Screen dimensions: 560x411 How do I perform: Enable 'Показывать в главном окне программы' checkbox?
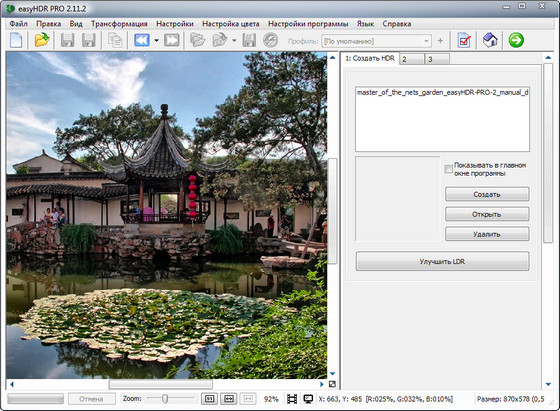pyautogui.click(x=448, y=169)
